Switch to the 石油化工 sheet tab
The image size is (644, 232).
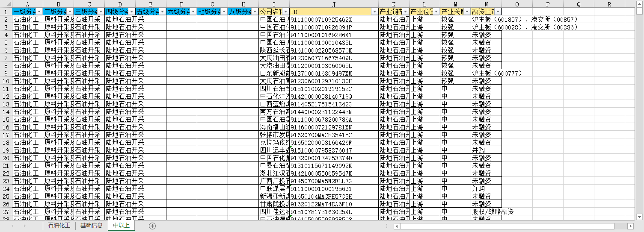point(59,226)
